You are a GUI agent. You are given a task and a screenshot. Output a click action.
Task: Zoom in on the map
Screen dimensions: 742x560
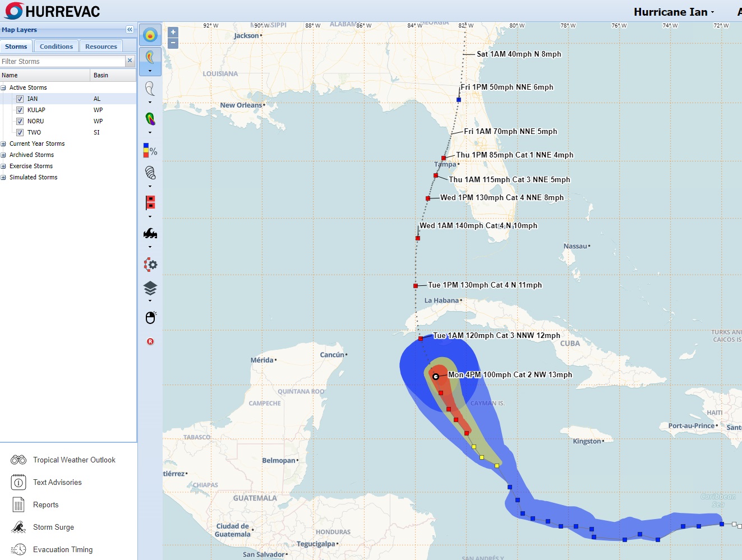tap(173, 32)
